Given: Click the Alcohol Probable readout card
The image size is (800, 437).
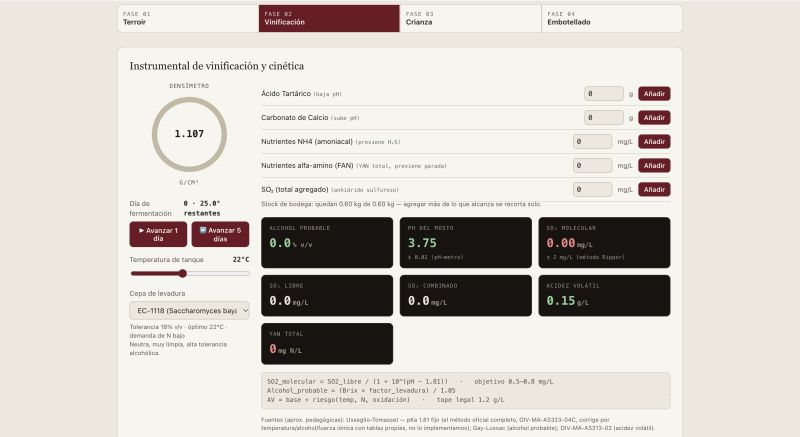Looking at the screenshot, I should point(327,243).
